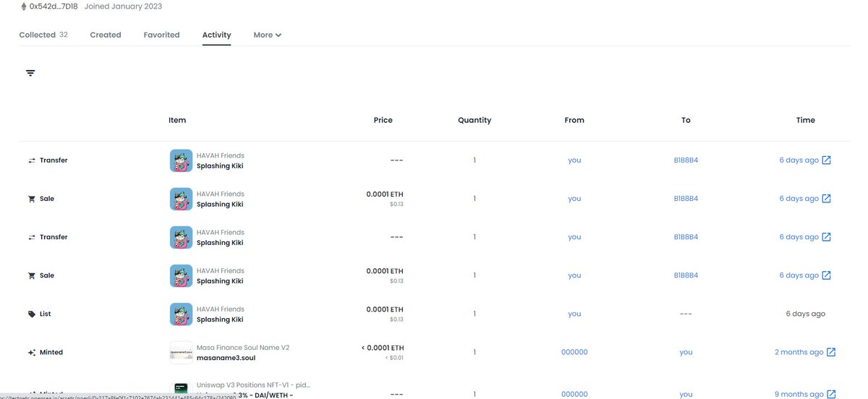Open the activity filter icon

click(x=30, y=73)
